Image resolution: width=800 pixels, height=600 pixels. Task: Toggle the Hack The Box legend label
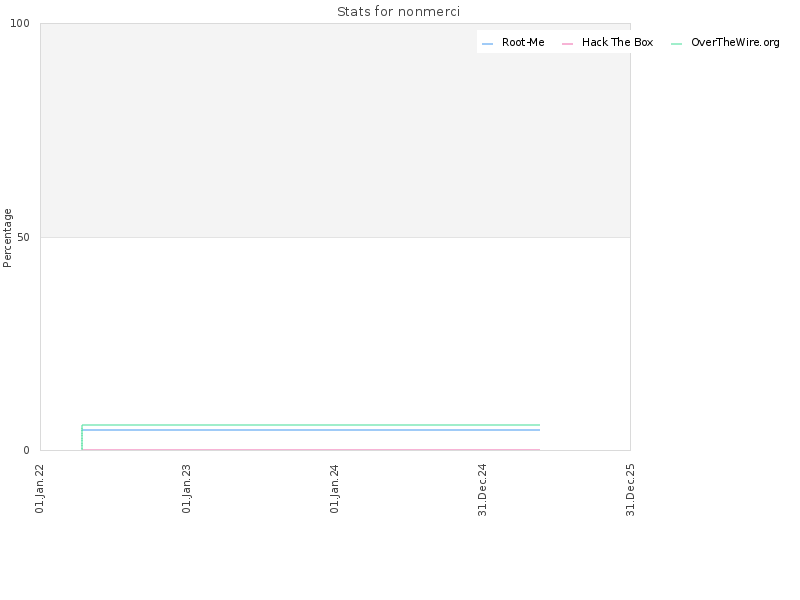coord(617,42)
